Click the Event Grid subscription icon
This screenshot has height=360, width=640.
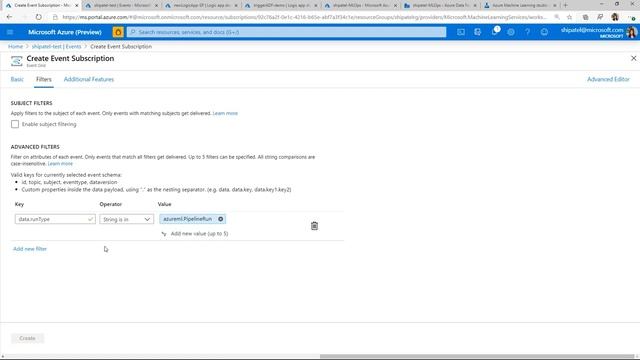17,61
